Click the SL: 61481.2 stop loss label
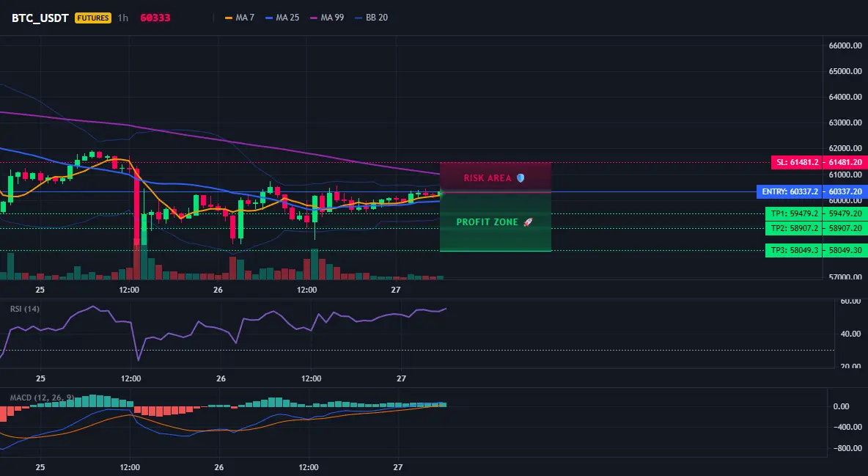 [x=797, y=162]
